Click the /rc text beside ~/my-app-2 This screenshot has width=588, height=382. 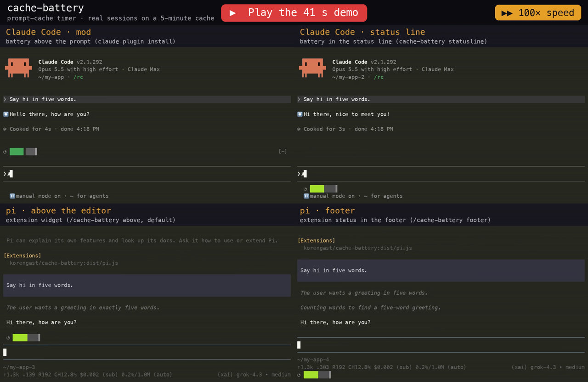pos(379,77)
